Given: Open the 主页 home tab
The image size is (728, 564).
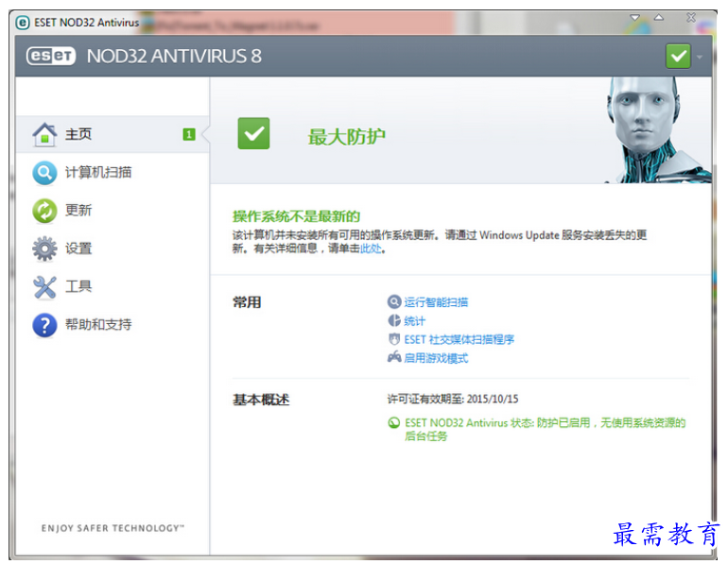Looking at the screenshot, I should pos(113,134).
